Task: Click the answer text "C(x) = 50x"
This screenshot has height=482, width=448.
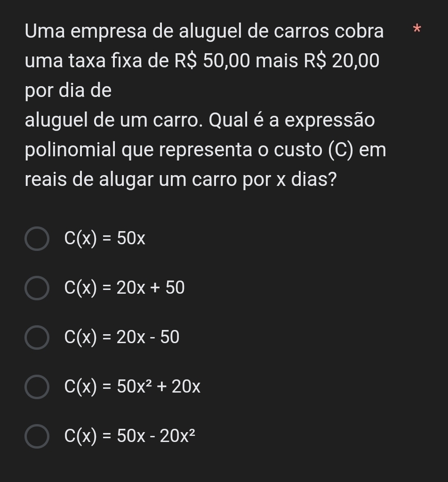Action: (x=105, y=239)
